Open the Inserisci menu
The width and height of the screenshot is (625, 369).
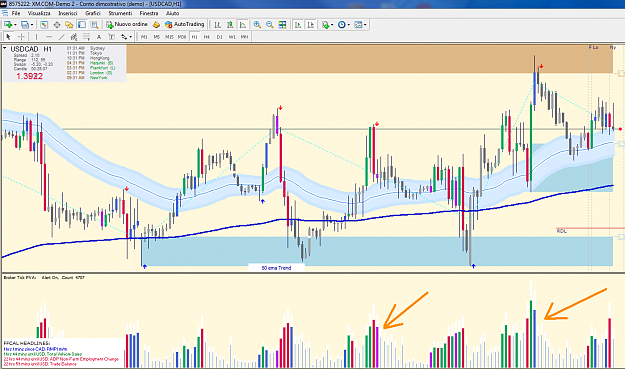coord(68,13)
